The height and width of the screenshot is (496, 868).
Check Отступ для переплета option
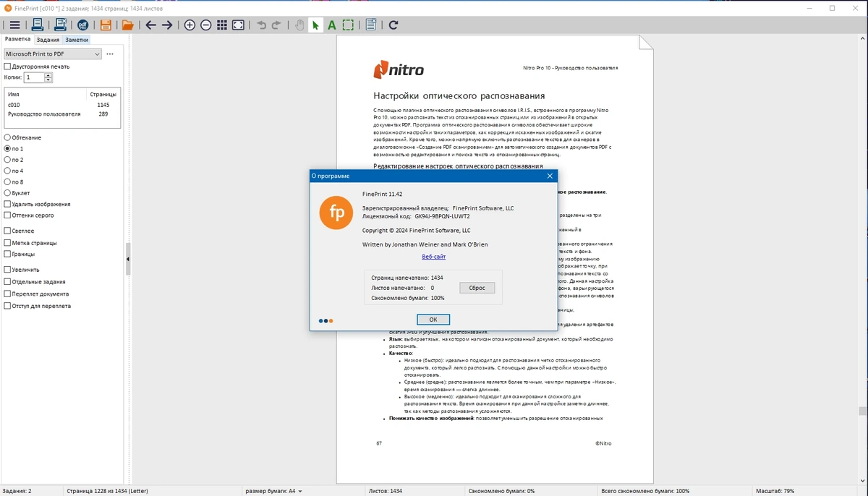[38, 306]
